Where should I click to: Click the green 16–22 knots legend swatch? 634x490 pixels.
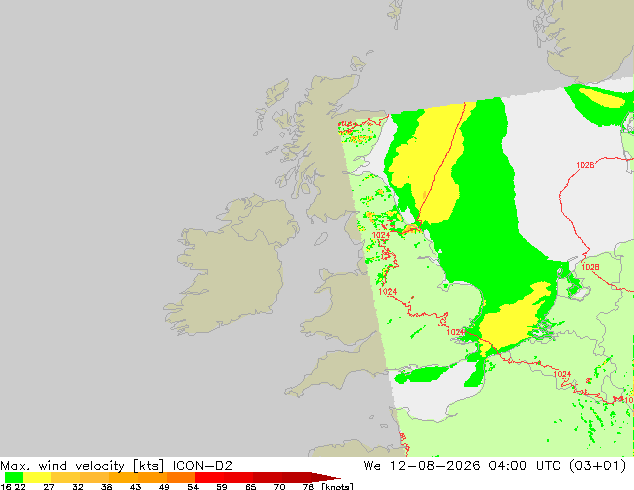pyautogui.click(x=14, y=477)
